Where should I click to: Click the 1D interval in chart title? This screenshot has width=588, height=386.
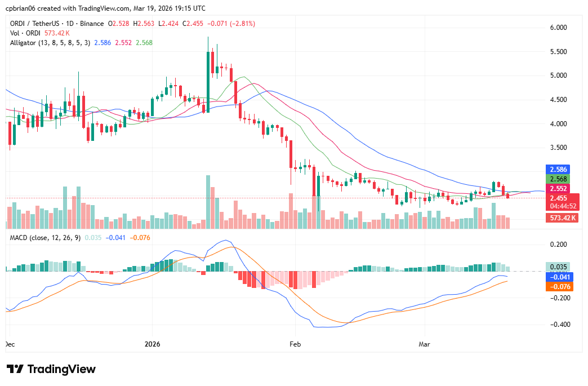point(69,24)
